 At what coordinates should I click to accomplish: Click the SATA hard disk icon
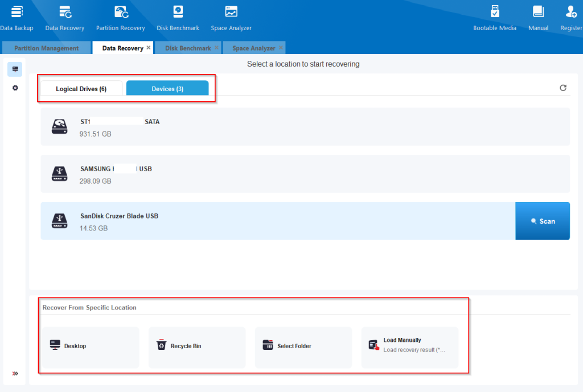tap(59, 127)
